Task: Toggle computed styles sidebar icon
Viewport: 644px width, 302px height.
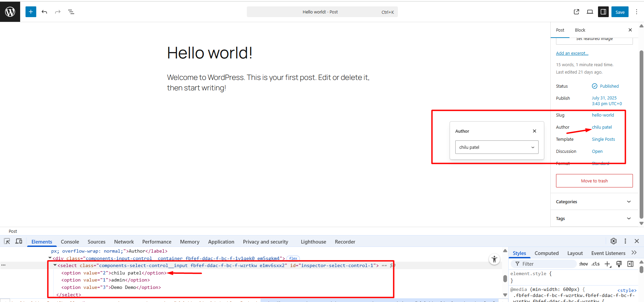Action: (631, 264)
